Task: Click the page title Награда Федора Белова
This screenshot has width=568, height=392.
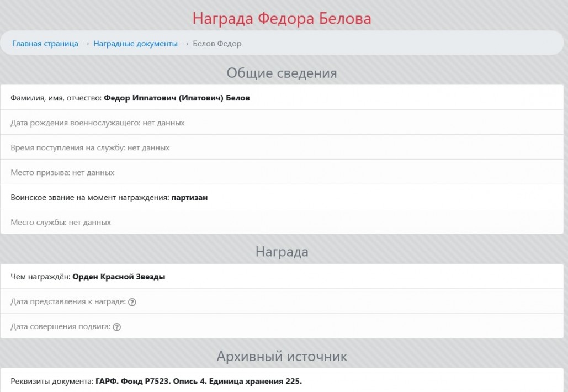Action: tap(282, 18)
